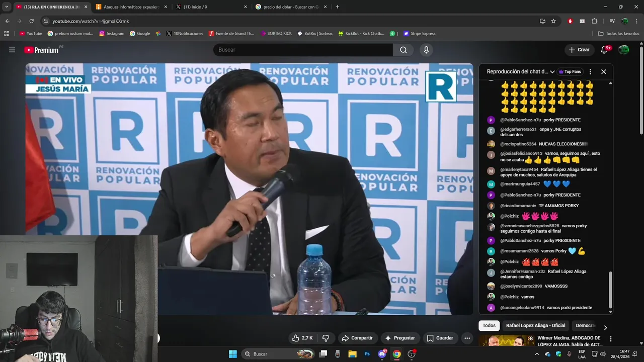Open the Stripe Express bookmark

coord(419,34)
